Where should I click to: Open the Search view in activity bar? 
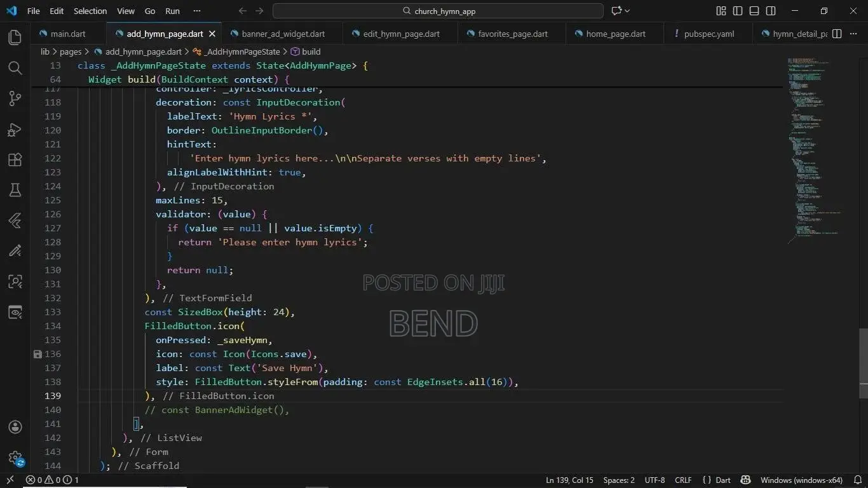15,68
